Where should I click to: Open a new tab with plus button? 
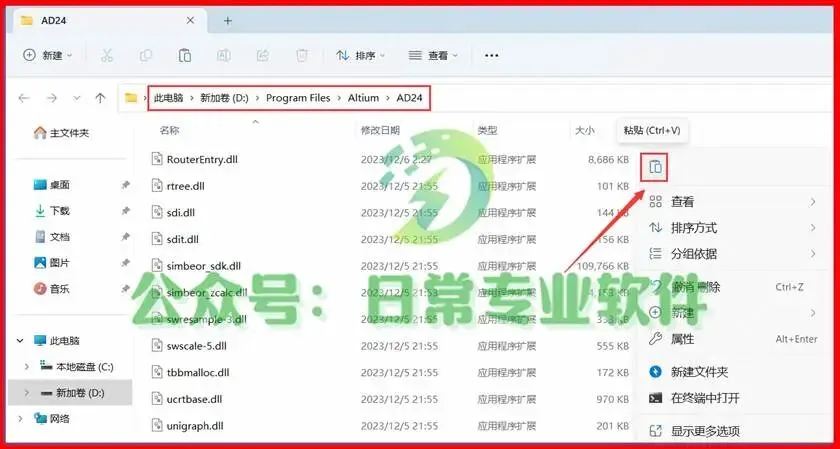coord(228,21)
